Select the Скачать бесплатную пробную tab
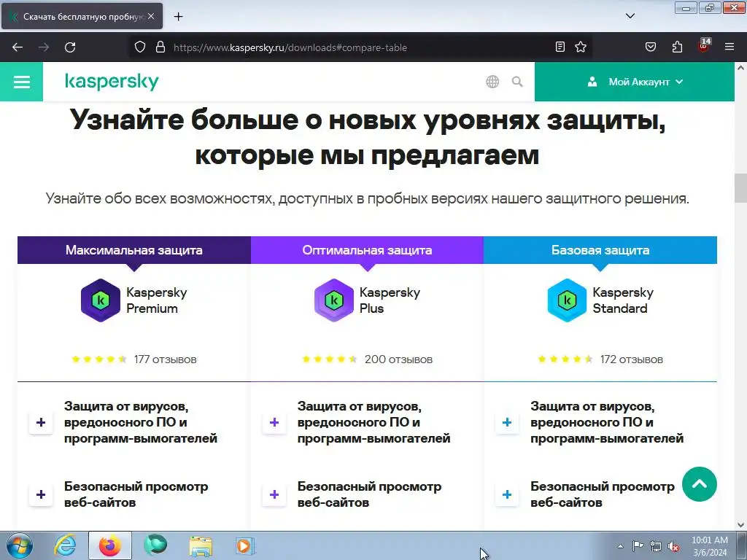The image size is (747, 560). 82,16
